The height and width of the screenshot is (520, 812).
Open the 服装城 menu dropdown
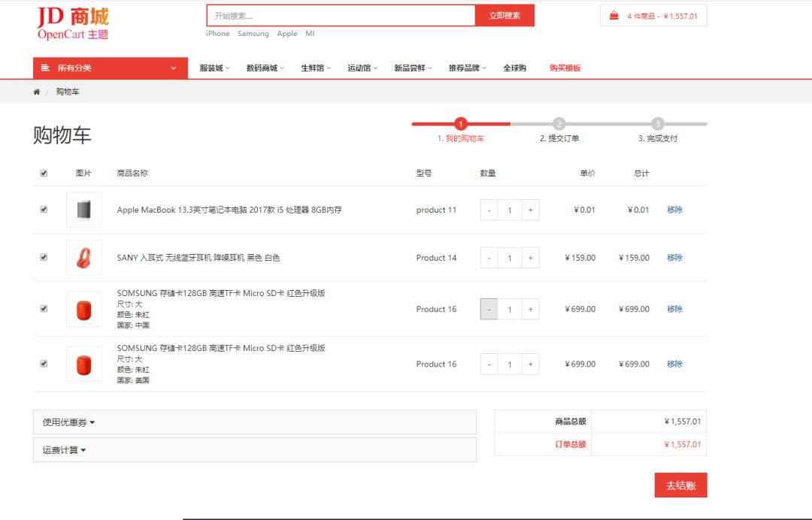point(214,68)
